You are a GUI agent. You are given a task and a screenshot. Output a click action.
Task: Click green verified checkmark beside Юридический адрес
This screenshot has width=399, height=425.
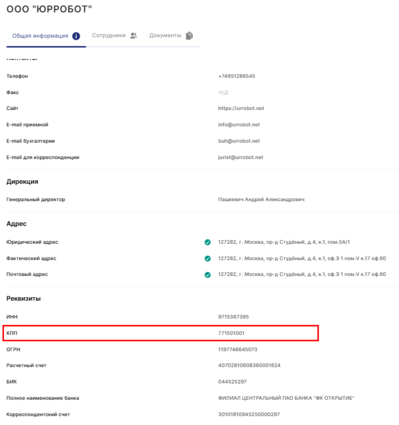(x=207, y=242)
